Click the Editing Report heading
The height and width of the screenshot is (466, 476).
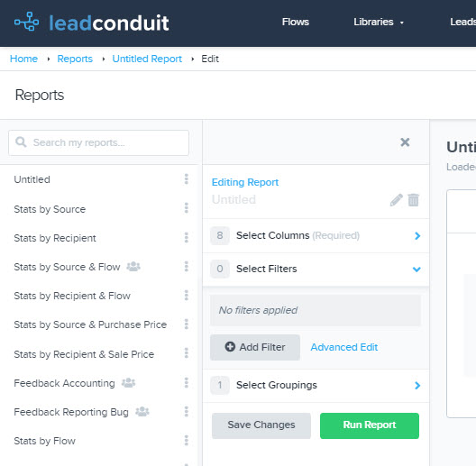245,182
